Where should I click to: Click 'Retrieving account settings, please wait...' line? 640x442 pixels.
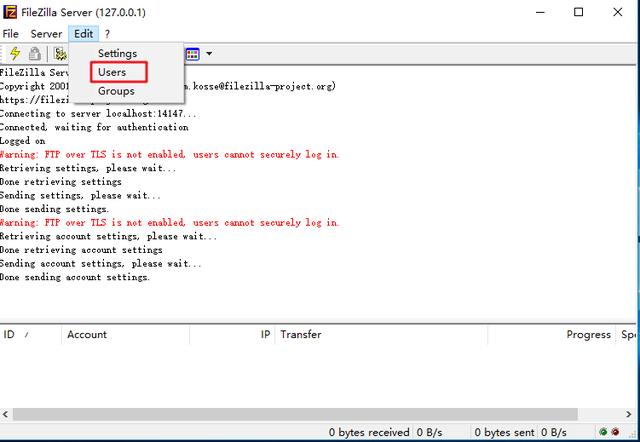108,236
